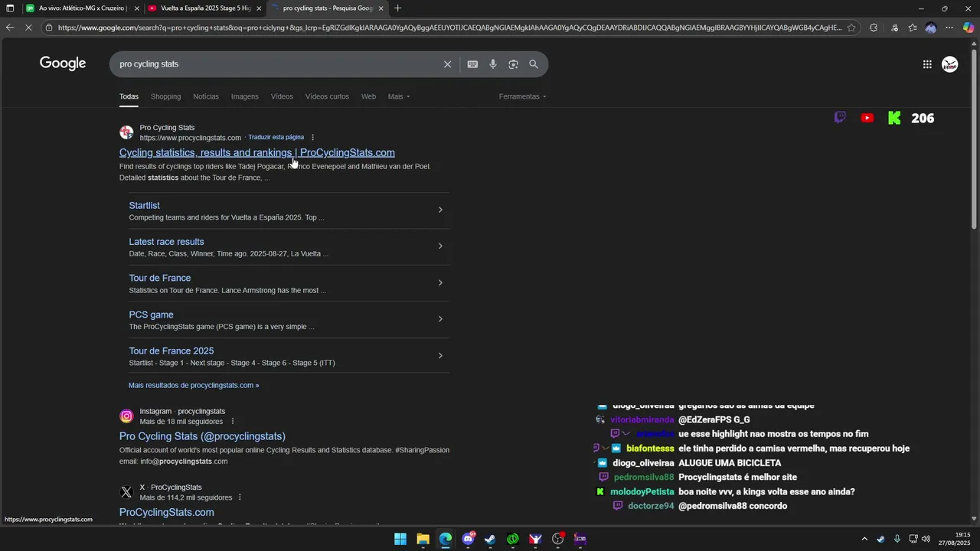Add this page to favorites (star icon)
The image size is (980, 551).
pos(851,28)
